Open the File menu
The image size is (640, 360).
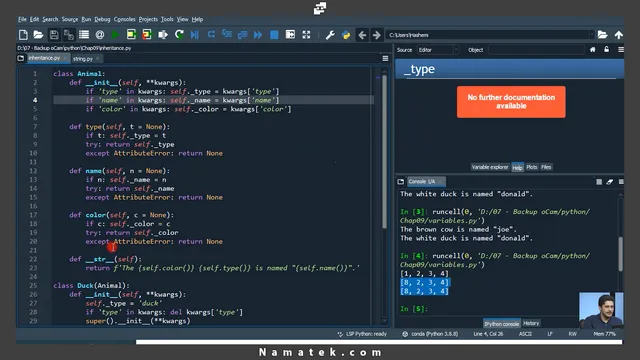click(22, 19)
